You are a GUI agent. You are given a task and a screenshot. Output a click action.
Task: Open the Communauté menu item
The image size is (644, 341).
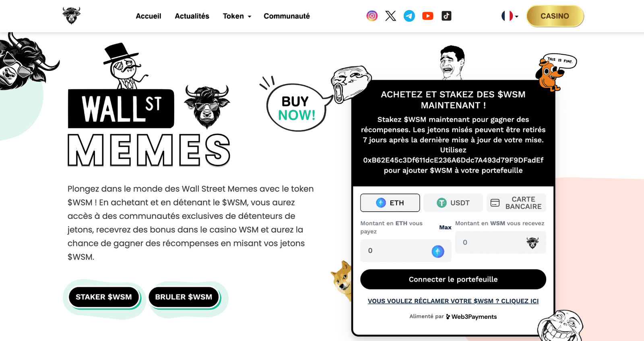tap(287, 16)
